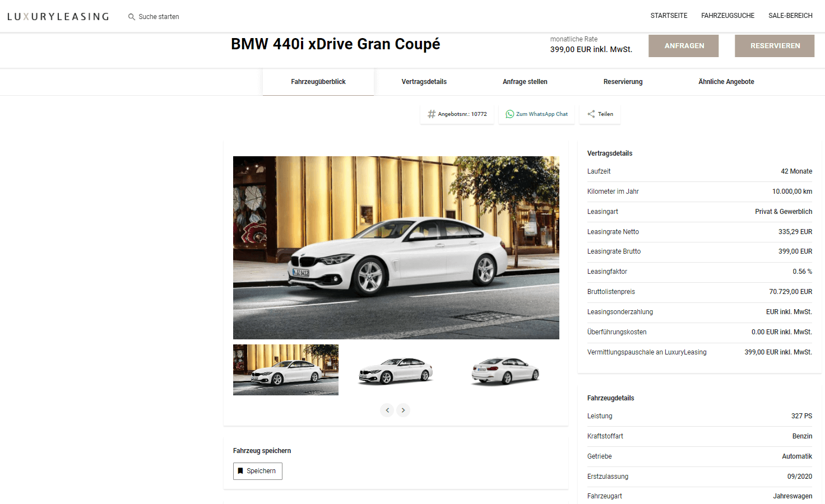
Task: Open Zum WhatsApp Chat link
Action: [536, 114]
